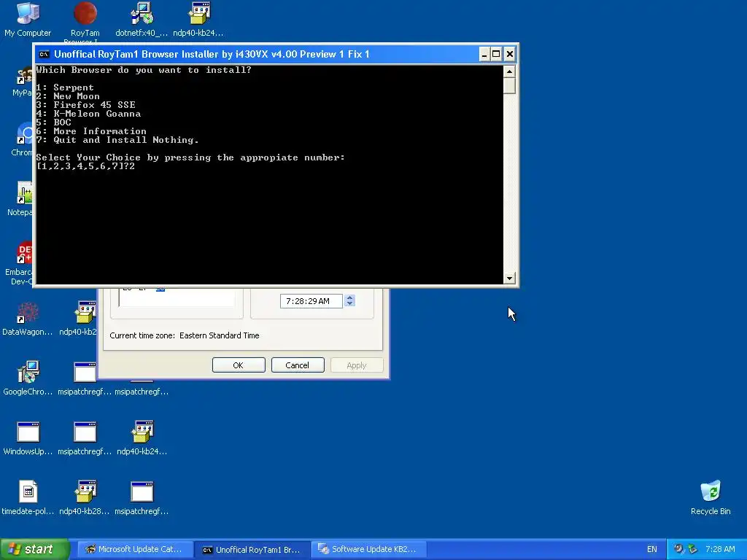Click the Safely Remove Hardware tray icon

pos(692,549)
